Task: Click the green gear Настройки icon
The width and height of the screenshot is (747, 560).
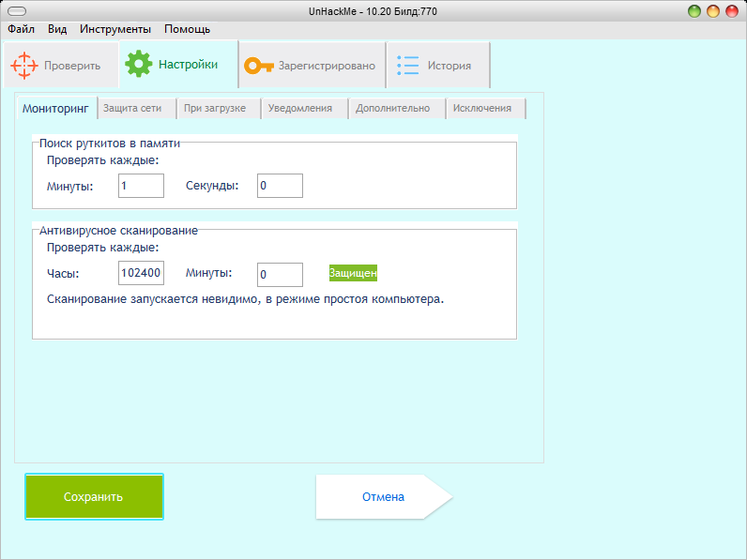Action: click(139, 64)
